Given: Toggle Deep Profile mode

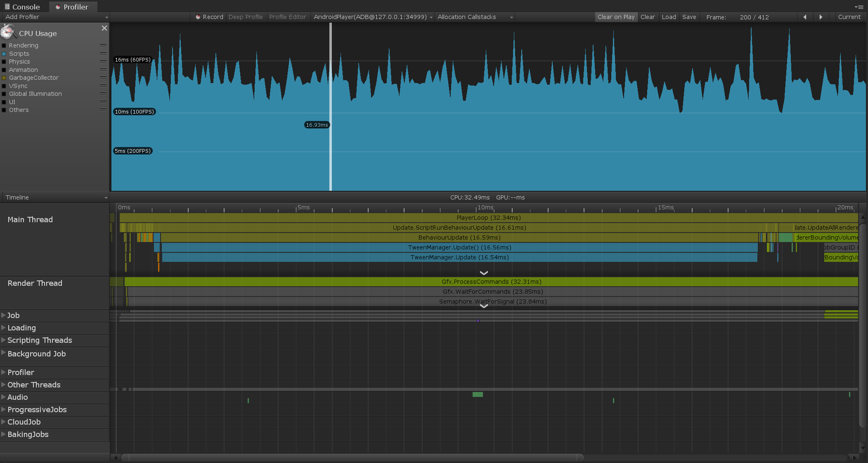Looking at the screenshot, I should (x=246, y=17).
